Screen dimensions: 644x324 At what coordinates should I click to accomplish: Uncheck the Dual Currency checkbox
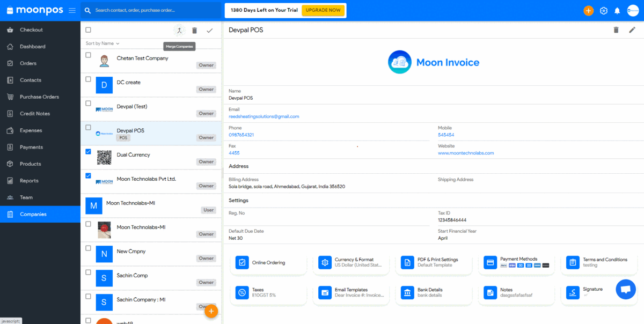pyautogui.click(x=89, y=151)
